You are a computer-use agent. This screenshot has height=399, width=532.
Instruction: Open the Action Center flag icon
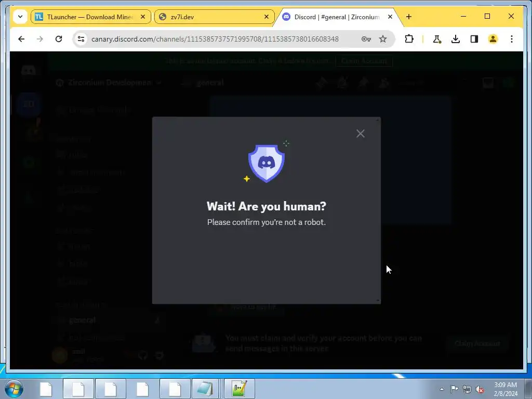[x=454, y=389]
